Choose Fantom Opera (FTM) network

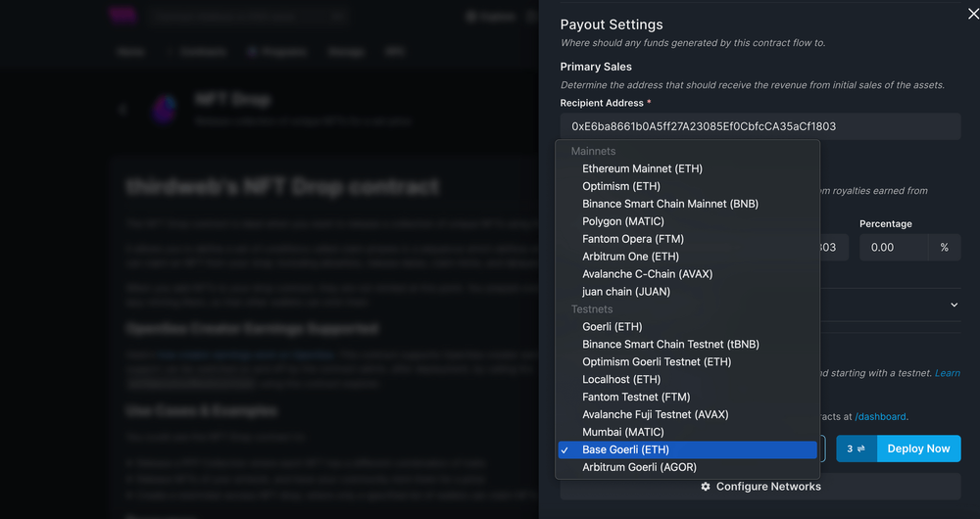point(632,239)
